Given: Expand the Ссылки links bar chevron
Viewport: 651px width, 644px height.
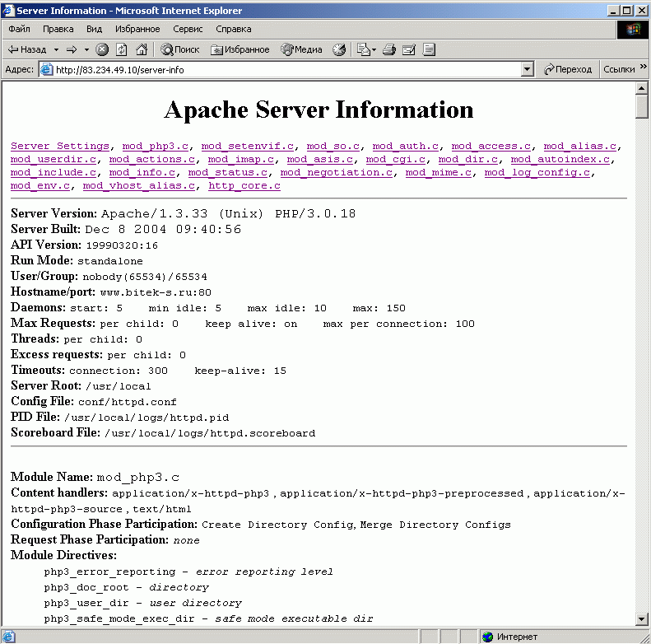Looking at the screenshot, I should point(644,67).
